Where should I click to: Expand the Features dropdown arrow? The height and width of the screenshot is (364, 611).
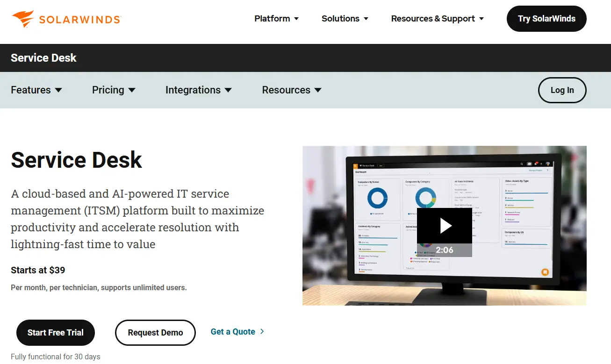tap(58, 90)
